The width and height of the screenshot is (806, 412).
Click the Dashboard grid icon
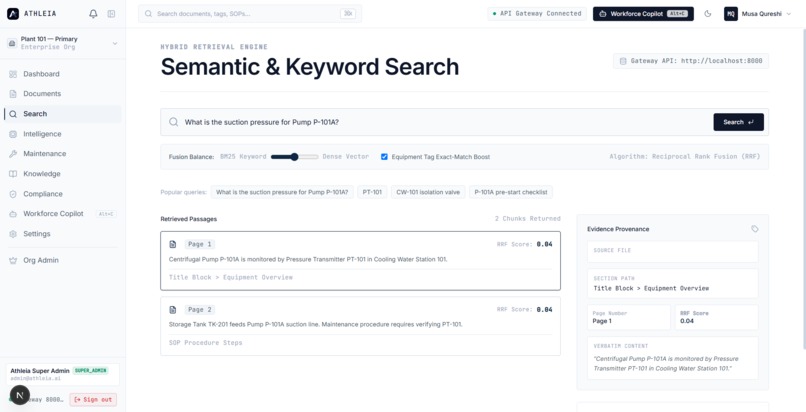tap(13, 74)
